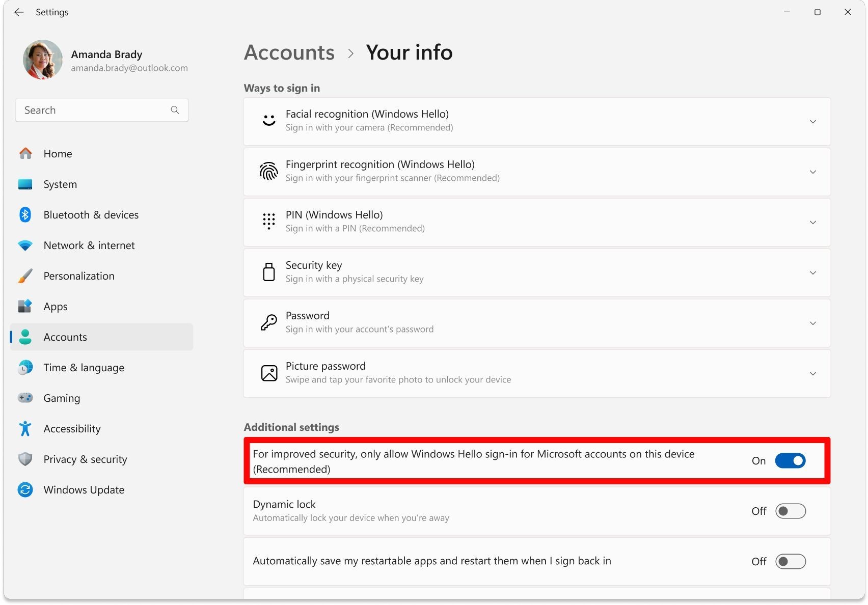
Task: Click the fingerprint icon for Fingerprint recognition
Action: [x=269, y=172]
